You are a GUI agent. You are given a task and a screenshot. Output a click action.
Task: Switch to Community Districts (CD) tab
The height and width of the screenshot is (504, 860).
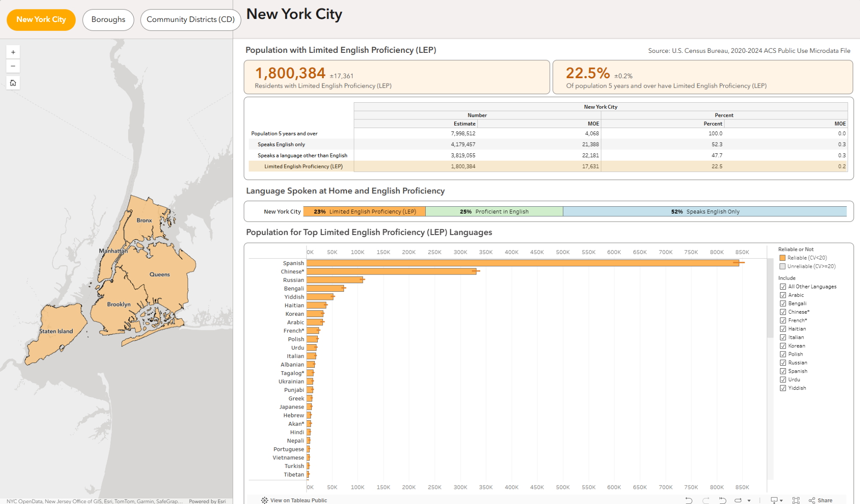click(x=190, y=20)
